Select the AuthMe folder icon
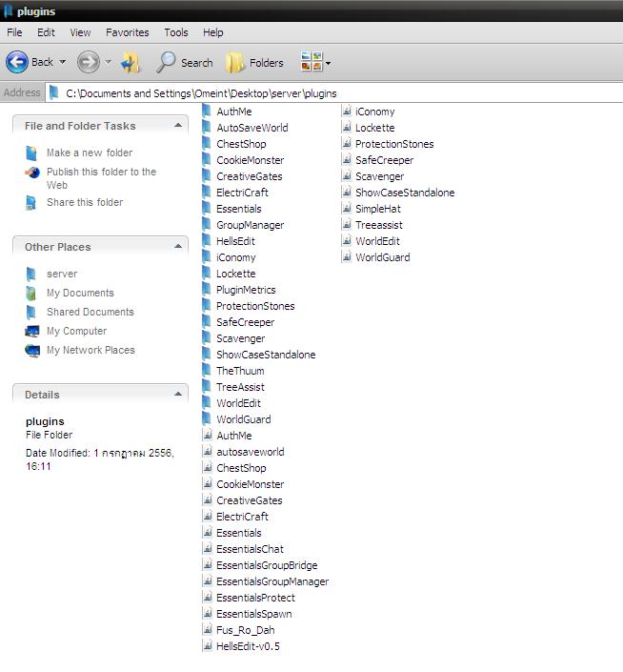623x672 pixels. click(207, 111)
